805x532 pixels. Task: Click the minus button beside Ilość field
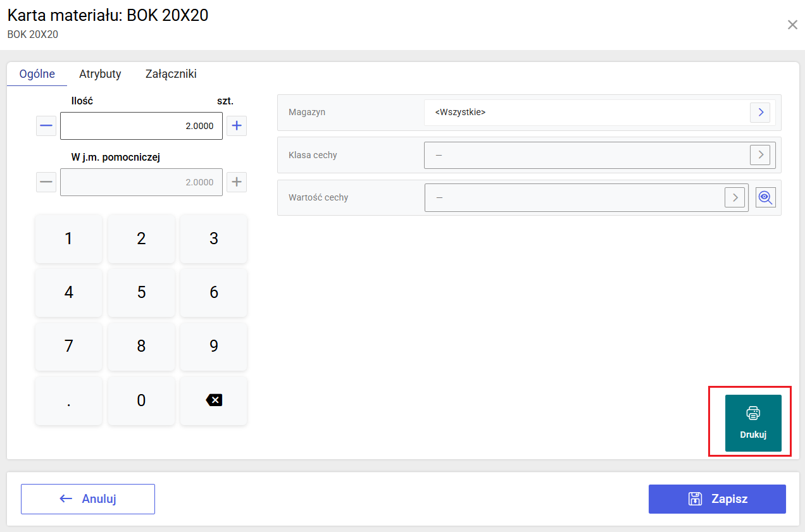(x=46, y=126)
